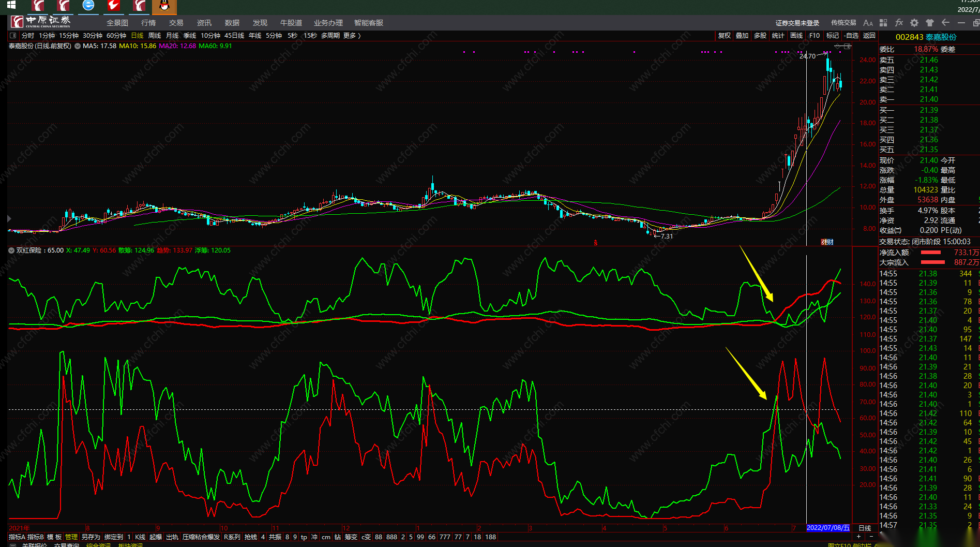The width and height of the screenshot is (980, 547).
Task: Expand 更多 period options
Action: pyautogui.click(x=352, y=36)
